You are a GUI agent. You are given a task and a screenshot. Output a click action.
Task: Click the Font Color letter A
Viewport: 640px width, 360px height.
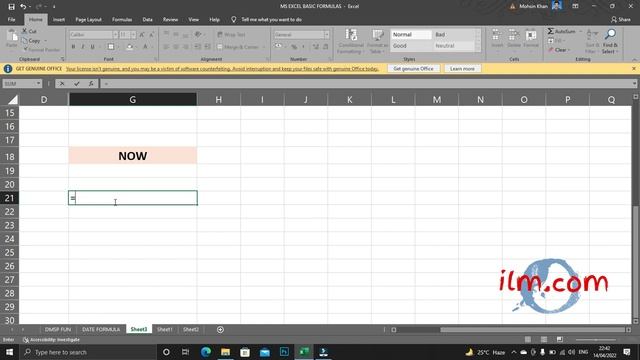pos(145,47)
